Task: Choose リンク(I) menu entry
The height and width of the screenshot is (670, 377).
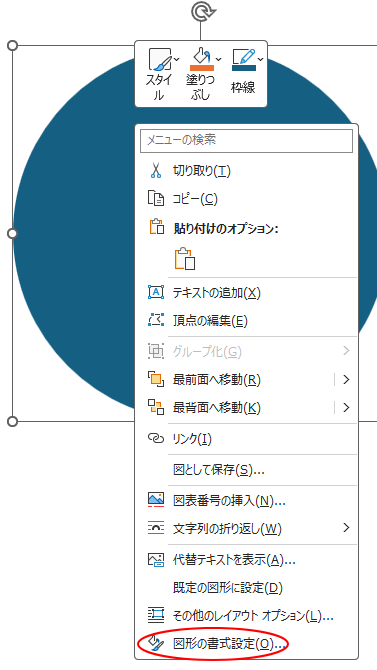Action: (192, 439)
